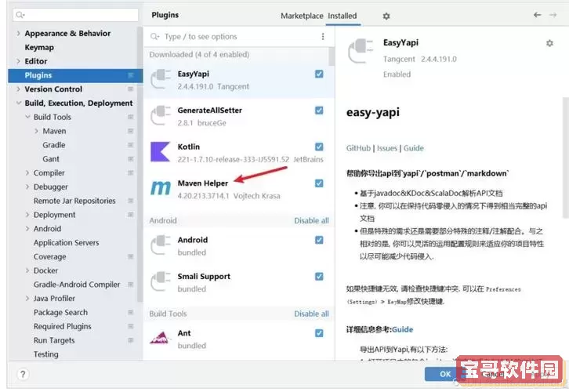Click the Maven Helper m icon

coord(161,187)
